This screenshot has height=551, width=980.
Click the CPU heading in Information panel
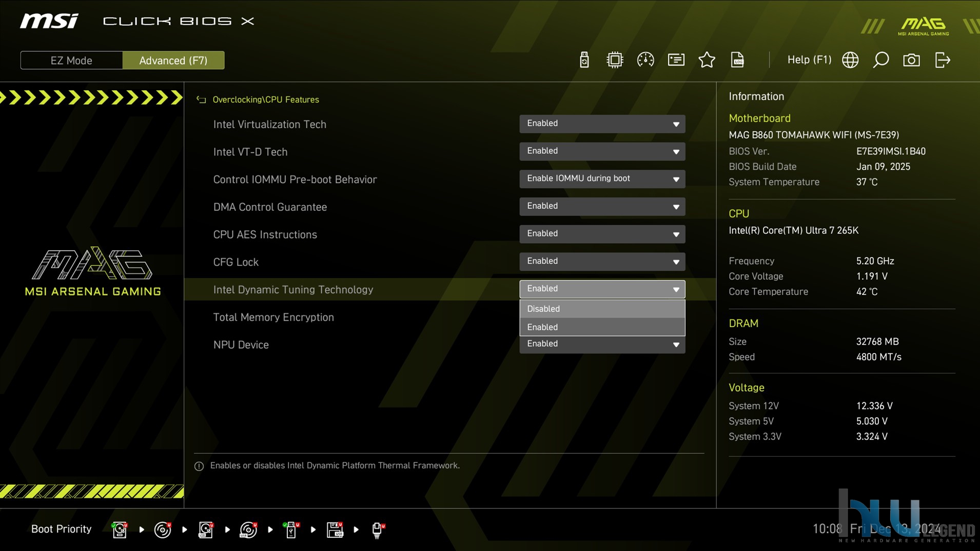739,213
